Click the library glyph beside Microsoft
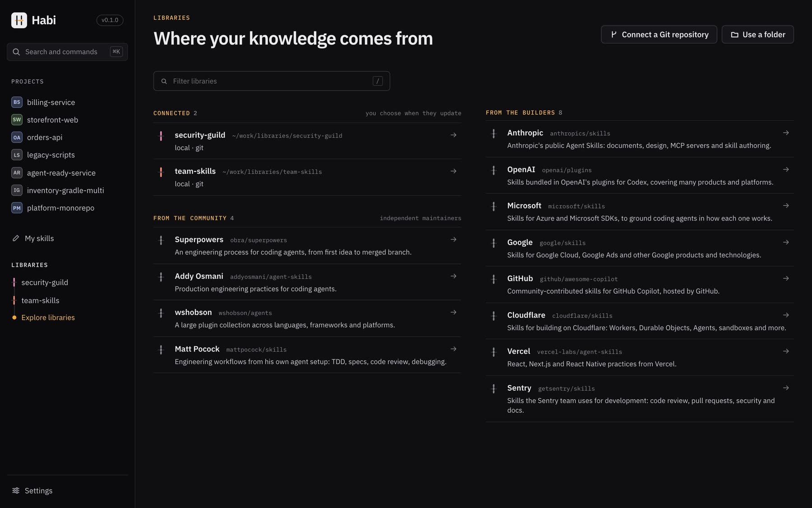The image size is (812, 508). click(494, 206)
